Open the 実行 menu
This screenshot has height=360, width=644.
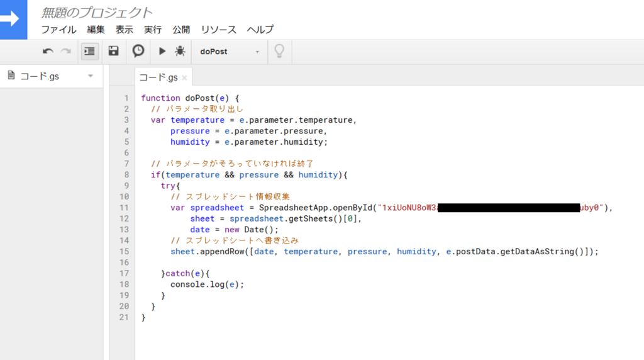pyautogui.click(x=153, y=30)
